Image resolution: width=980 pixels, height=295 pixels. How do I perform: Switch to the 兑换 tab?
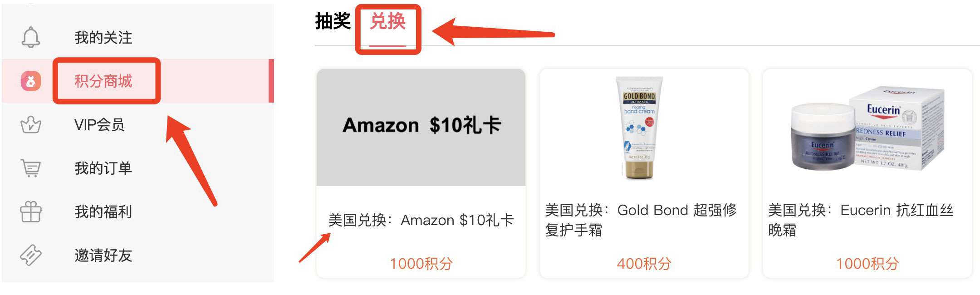(x=387, y=21)
